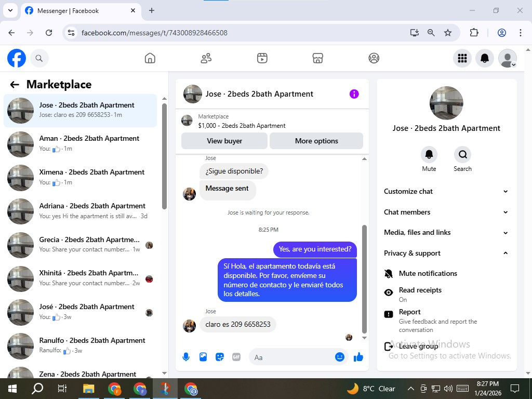
Task: Open a new browser tab
Action: point(152,10)
